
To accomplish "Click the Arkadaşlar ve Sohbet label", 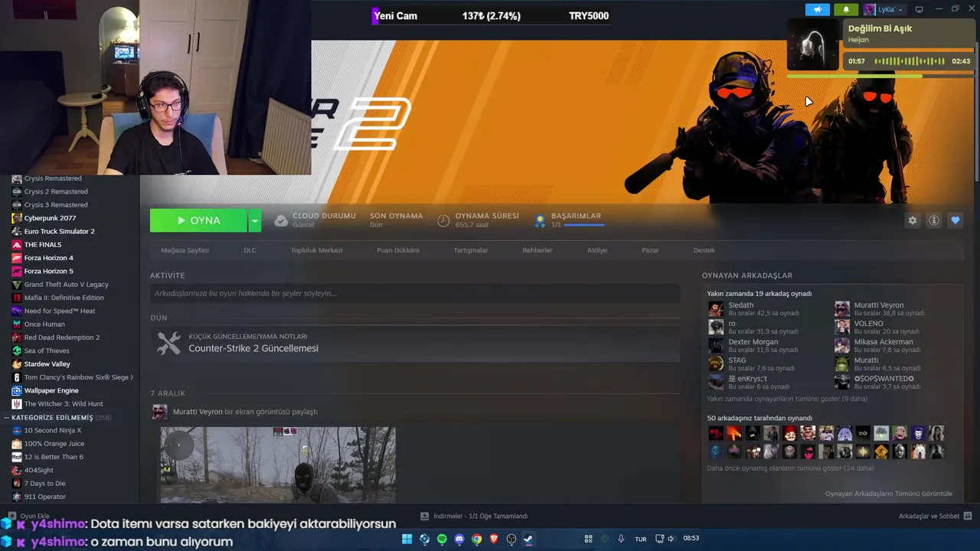I will point(929,516).
